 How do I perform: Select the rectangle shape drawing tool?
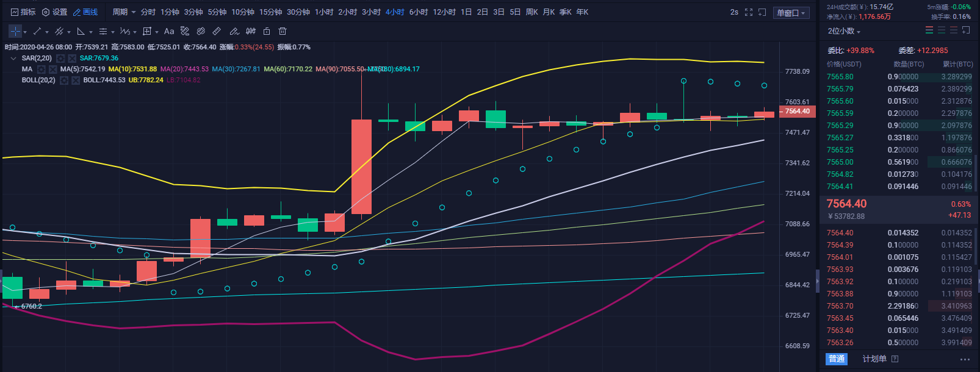tap(147, 31)
